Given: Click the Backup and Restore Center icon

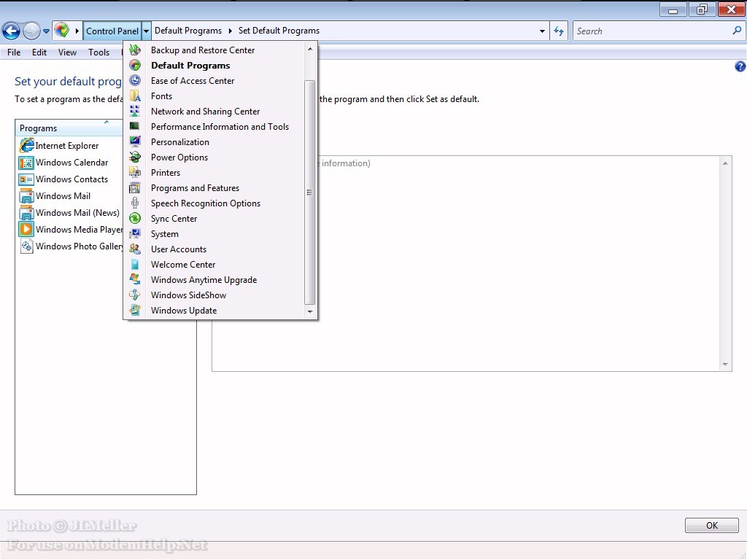Looking at the screenshot, I should tap(135, 50).
